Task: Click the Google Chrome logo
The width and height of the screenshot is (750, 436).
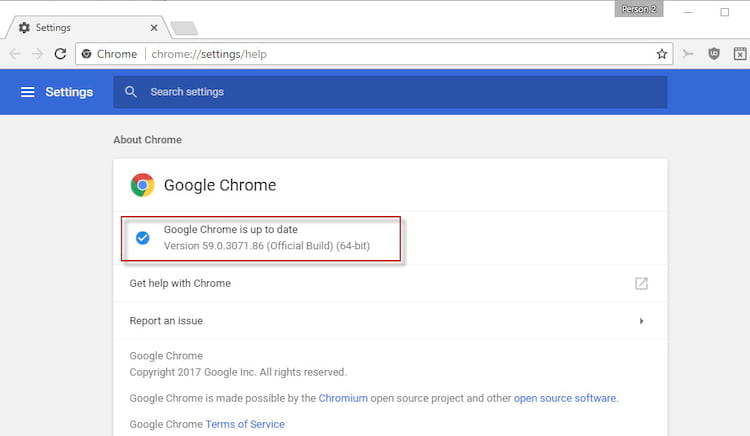Action: pyautogui.click(x=143, y=185)
